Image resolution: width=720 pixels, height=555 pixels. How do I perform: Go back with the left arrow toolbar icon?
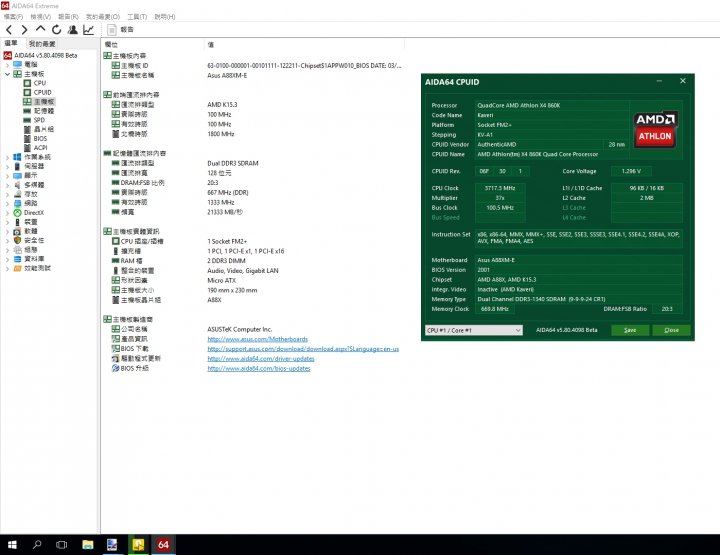9,30
